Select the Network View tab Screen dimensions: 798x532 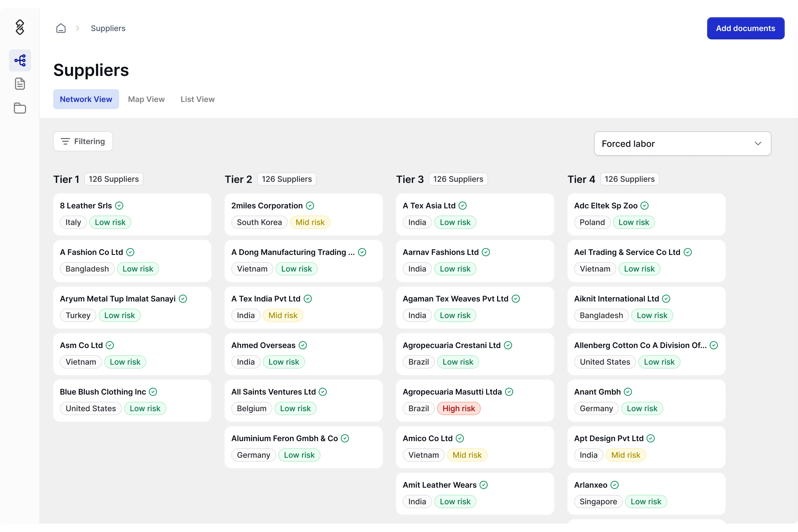point(86,99)
